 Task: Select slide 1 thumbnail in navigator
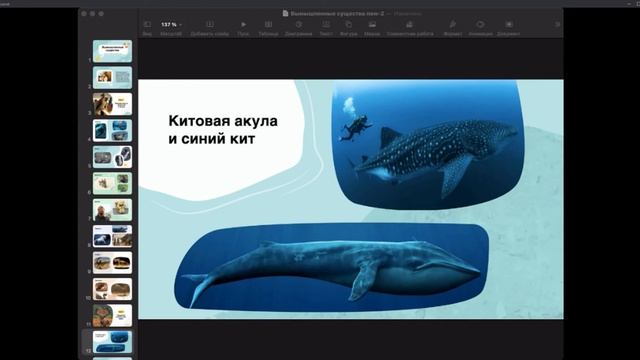pyautogui.click(x=112, y=51)
